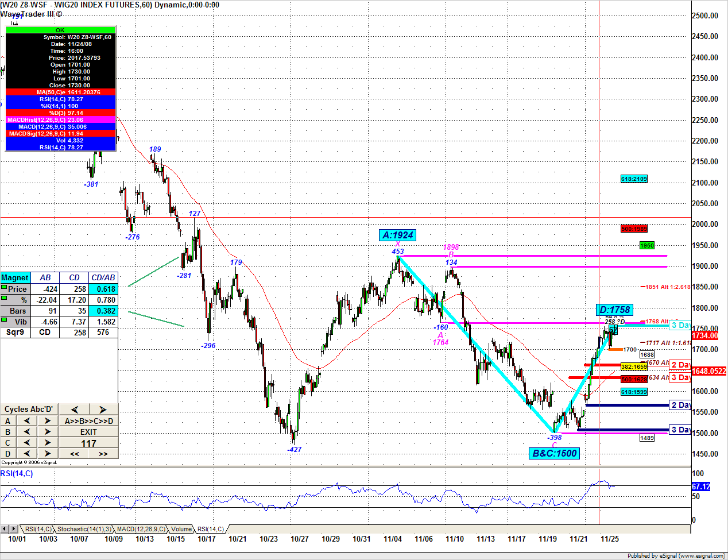Open the first RSI(14,C) tab
The height and width of the screenshot is (560, 728).
38,529
